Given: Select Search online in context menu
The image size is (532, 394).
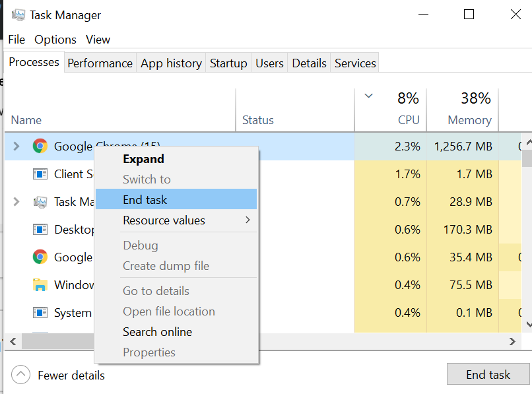Looking at the screenshot, I should point(157,332).
